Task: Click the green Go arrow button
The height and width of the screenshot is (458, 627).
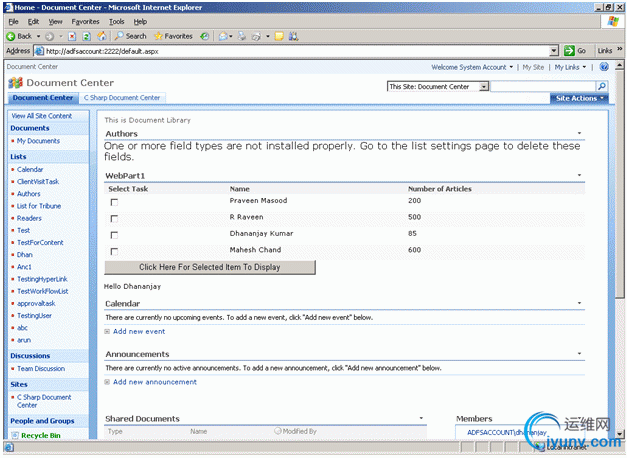Action: [x=569, y=51]
